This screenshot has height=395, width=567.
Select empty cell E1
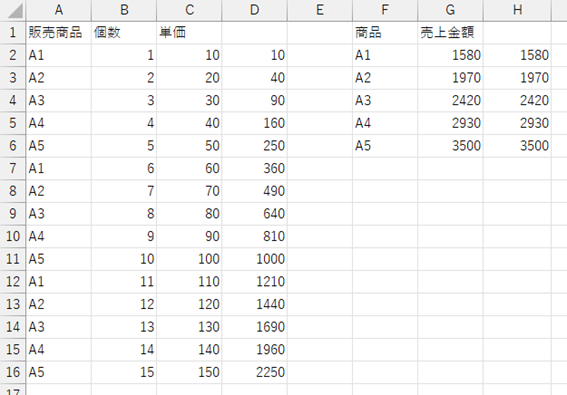(x=320, y=33)
